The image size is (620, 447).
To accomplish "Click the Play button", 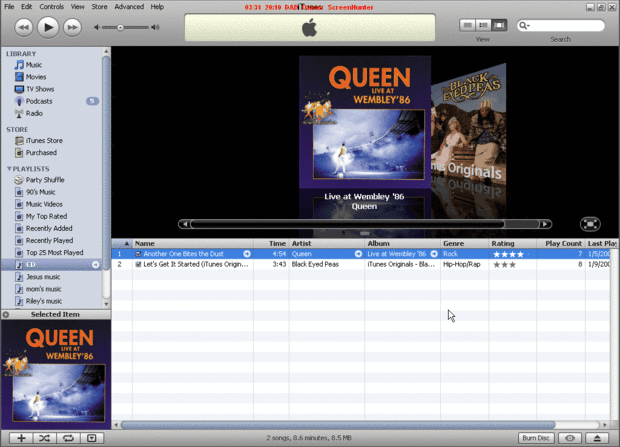I will tap(48, 27).
